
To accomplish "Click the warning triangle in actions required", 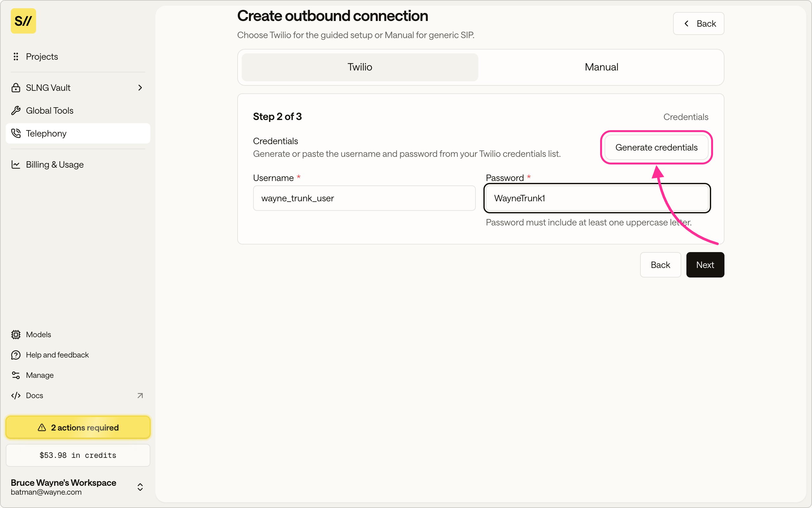I will (42, 427).
